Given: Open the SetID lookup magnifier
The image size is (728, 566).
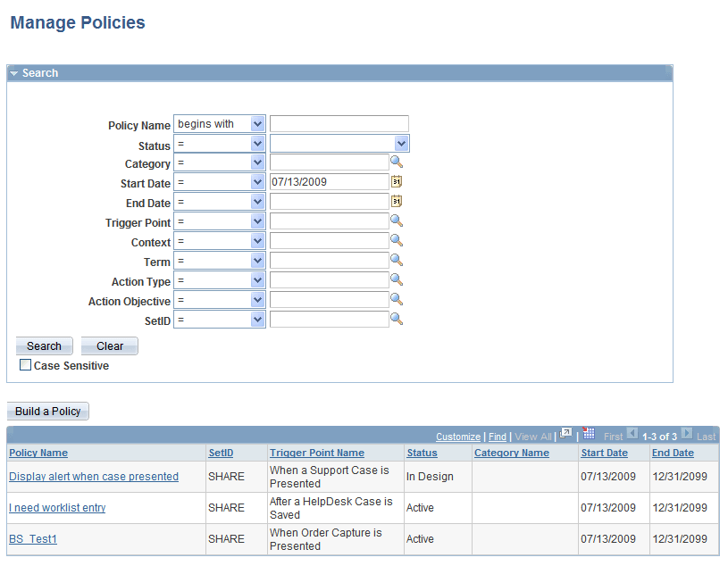Looking at the screenshot, I should click(397, 318).
